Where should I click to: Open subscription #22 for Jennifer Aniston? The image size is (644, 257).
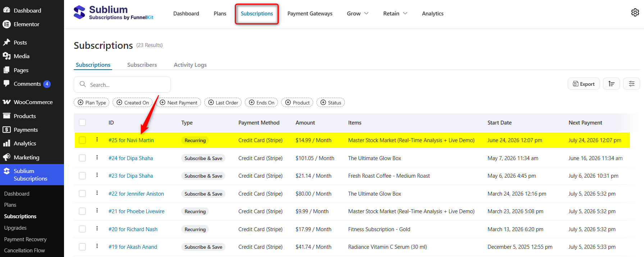(136, 193)
